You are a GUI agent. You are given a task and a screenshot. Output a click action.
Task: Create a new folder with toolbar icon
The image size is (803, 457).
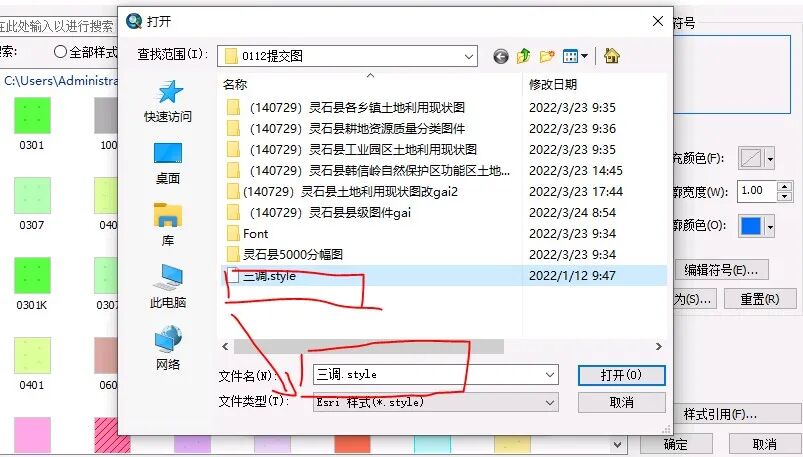(546, 56)
